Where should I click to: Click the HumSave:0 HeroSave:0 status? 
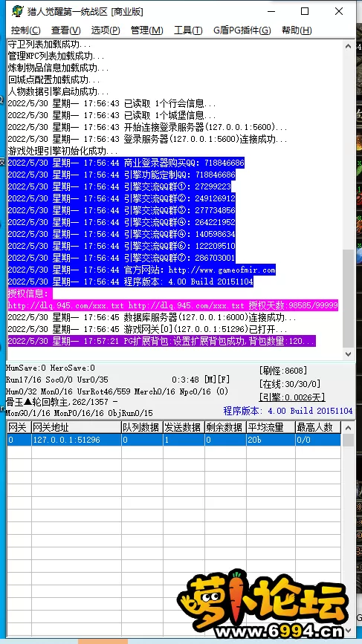point(50,368)
